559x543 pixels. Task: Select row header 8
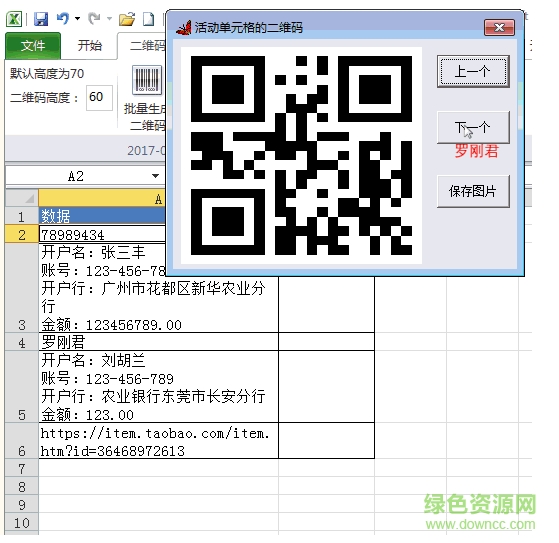point(22,486)
